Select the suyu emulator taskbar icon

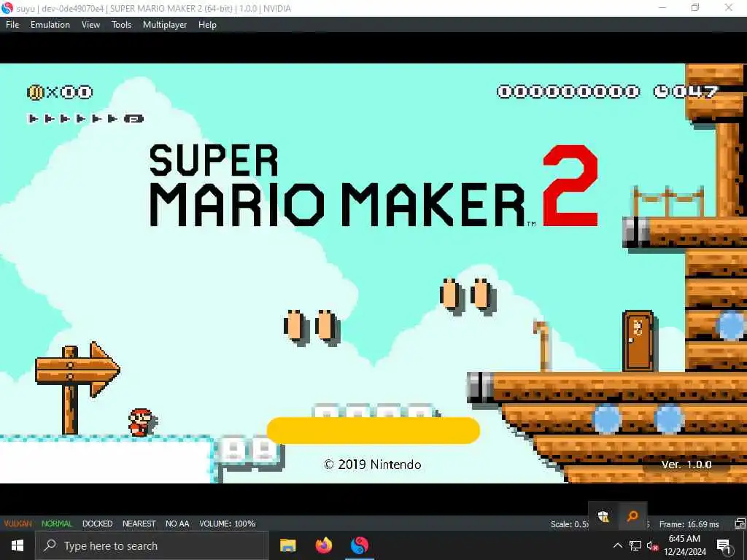(x=360, y=545)
